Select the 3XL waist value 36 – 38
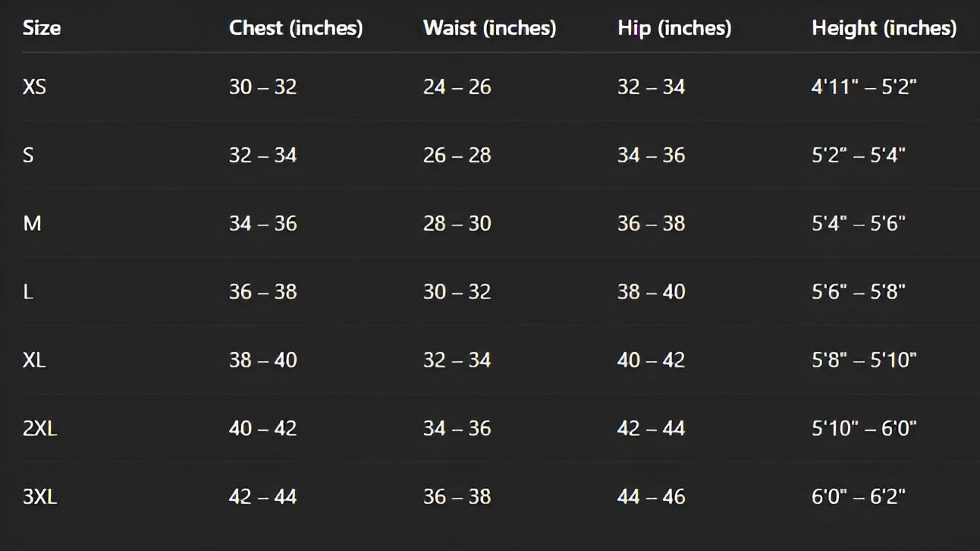Screen dimensions: 980x551 [x=457, y=497]
